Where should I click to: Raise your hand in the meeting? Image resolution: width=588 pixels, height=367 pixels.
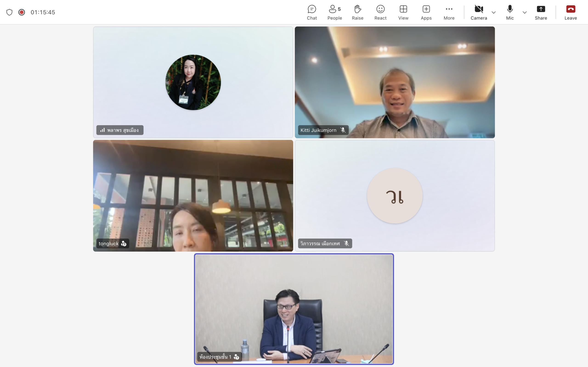pos(357,12)
